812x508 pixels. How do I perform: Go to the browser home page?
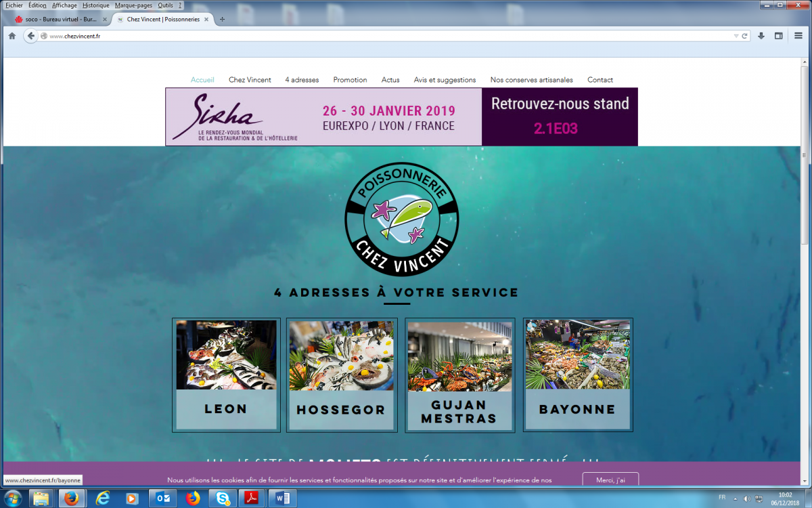coord(12,36)
